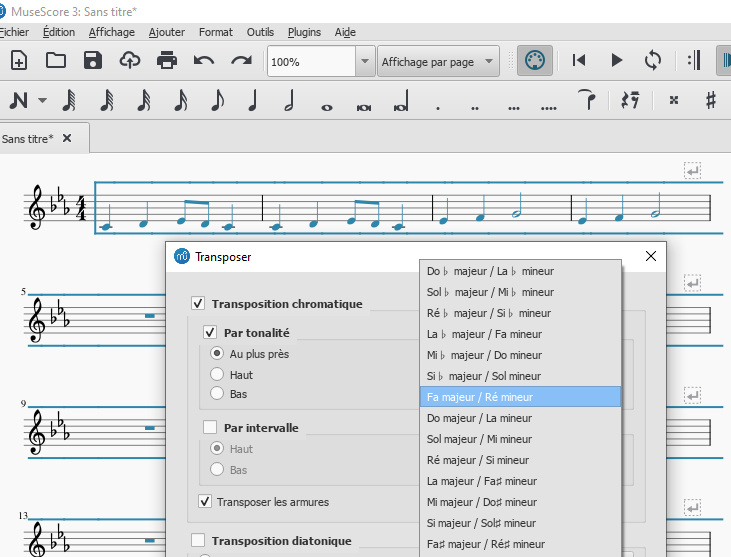Open the Format menu
Viewport: 731px width, 557px height.
[216, 32]
